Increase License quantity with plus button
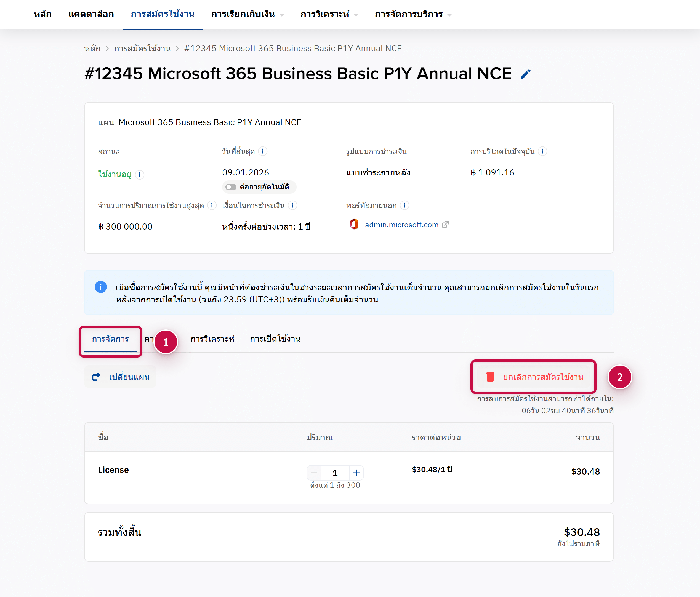The height and width of the screenshot is (597, 700). (x=356, y=473)
